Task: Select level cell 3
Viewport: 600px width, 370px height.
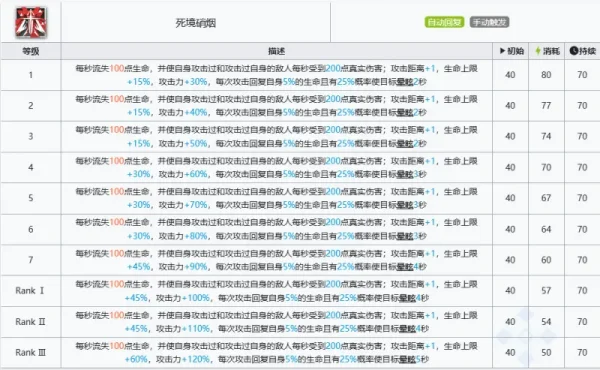Action: click(31, 137)
